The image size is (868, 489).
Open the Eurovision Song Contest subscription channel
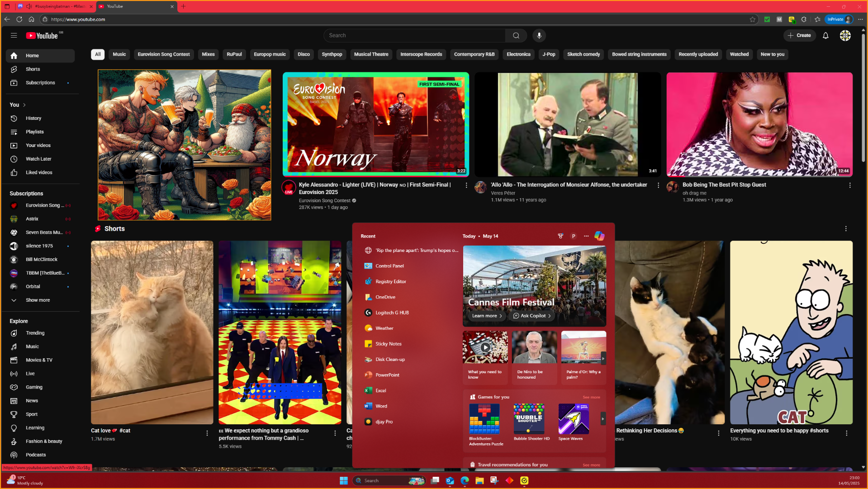(40, 205)
